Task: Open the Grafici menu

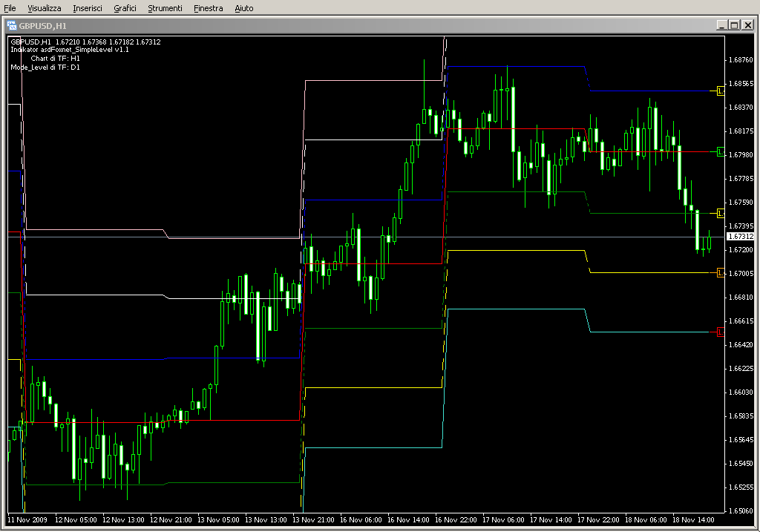Action: pyautogui.click(x=125, y=8)
